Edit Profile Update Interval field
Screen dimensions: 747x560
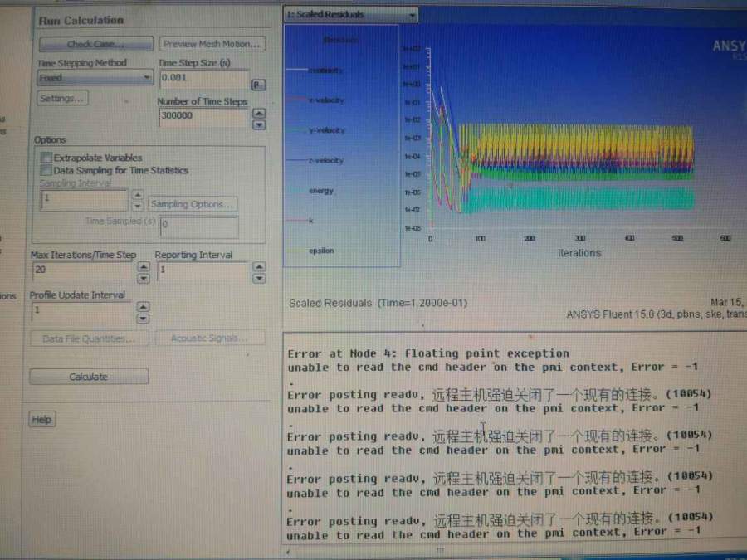coord(82,311)
